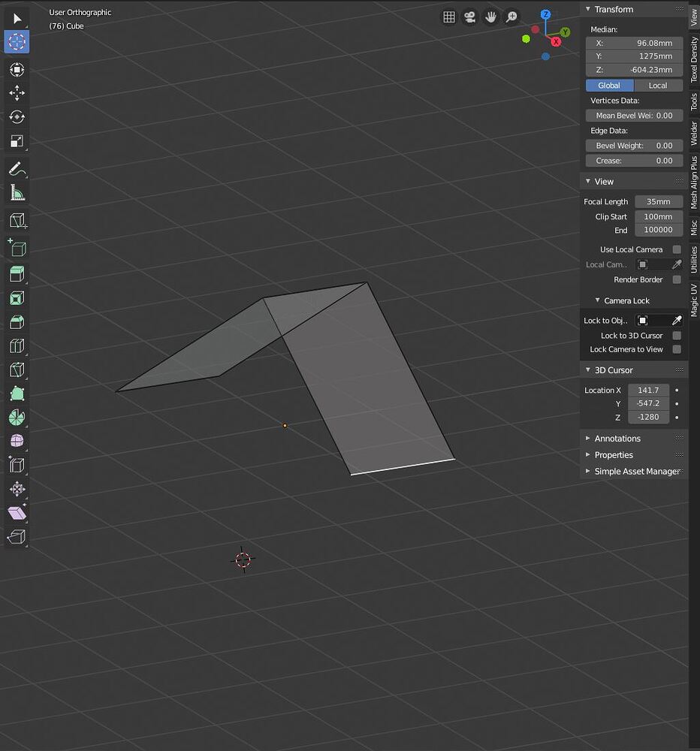Open the Local Camera object selector

pyautogui.click(x=653, y=264)
